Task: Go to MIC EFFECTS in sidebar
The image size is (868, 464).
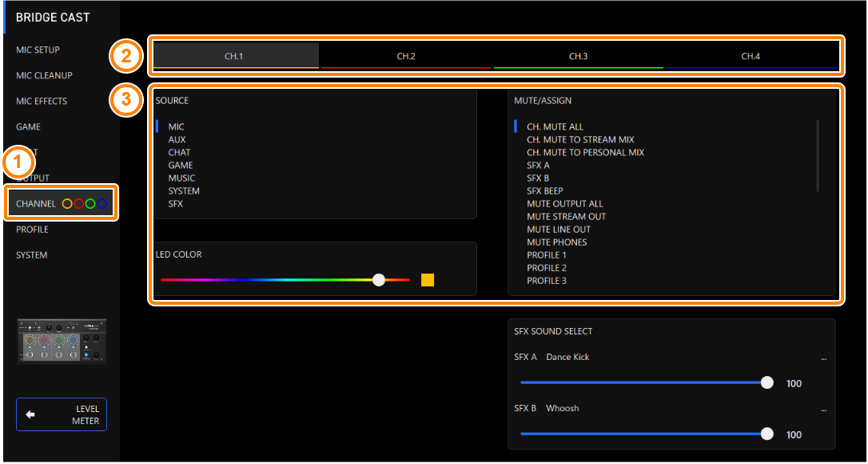Action: click(x=42, y=101)
